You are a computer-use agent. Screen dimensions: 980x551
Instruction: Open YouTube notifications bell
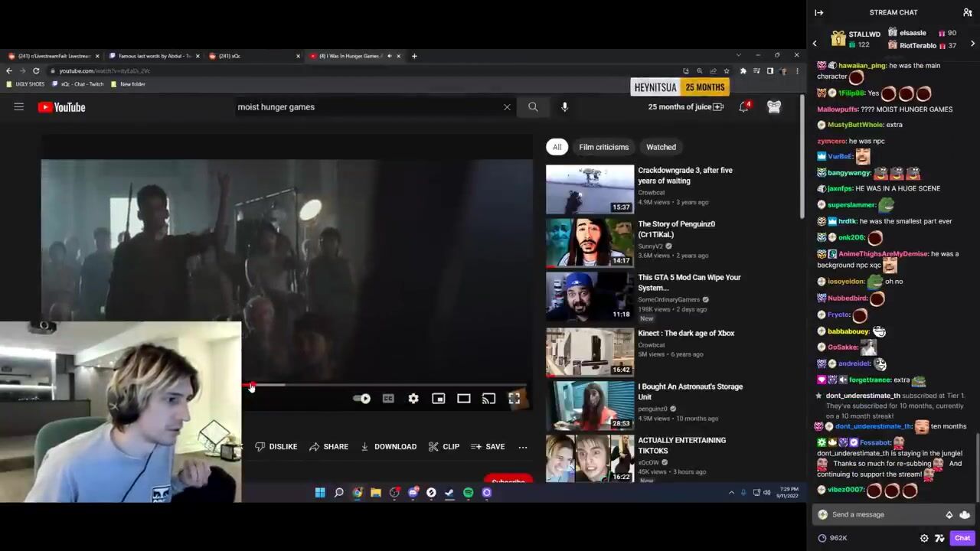[743, 107]
